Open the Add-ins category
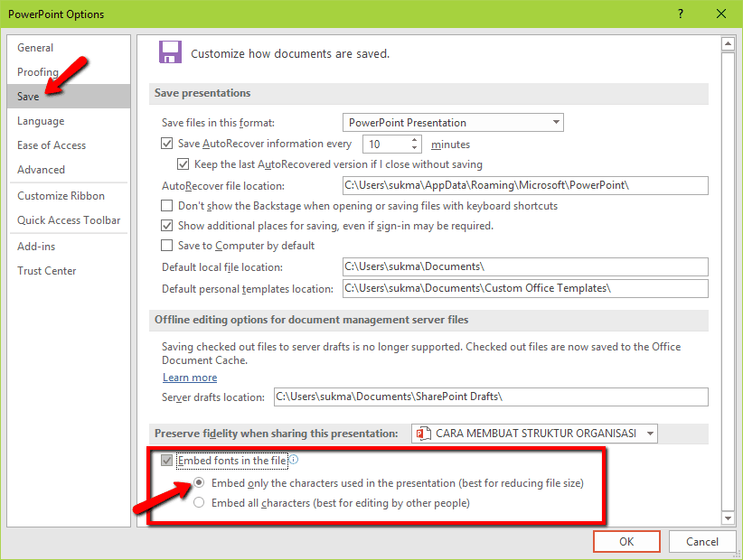 click(69, 247)
